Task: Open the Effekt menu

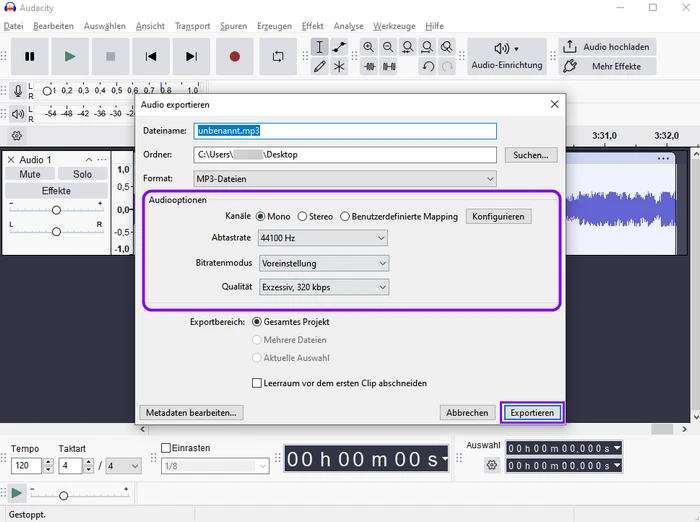Action: 312,26
